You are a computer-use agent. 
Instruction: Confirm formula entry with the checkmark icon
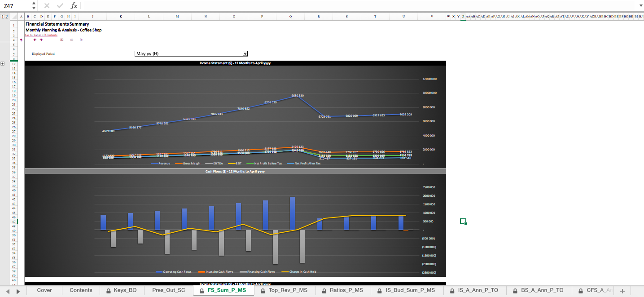[60, 6]
